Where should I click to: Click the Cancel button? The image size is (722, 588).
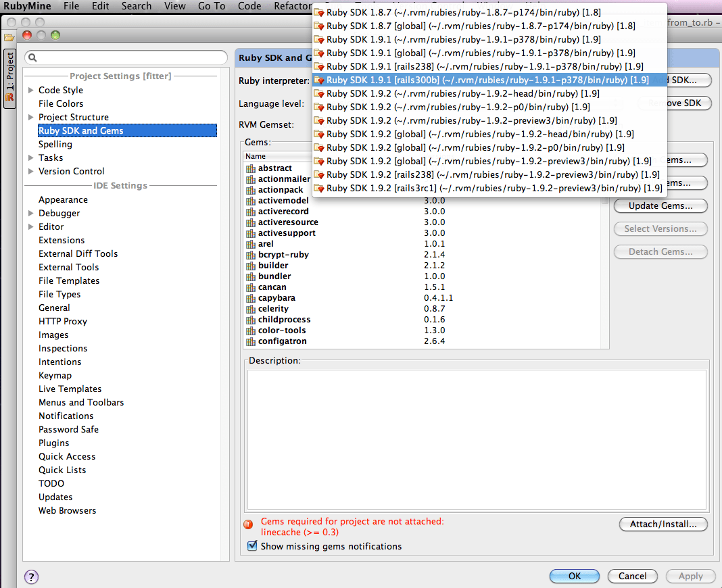(632, 576)
